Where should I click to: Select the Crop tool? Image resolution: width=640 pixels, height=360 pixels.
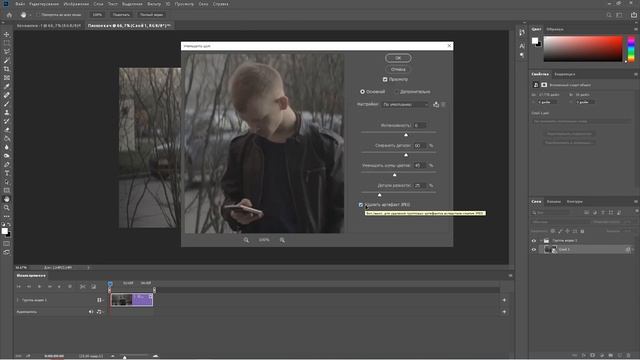tap(7, 69)
